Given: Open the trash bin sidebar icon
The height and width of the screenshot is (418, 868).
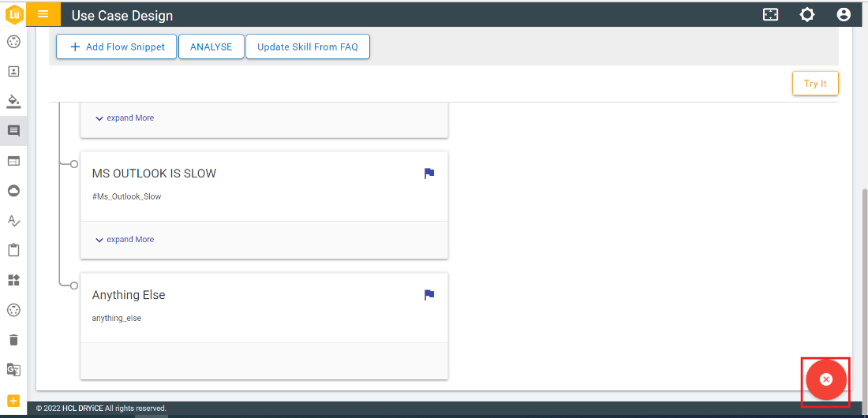Looking at the screenshot, I should click(13, 340).
